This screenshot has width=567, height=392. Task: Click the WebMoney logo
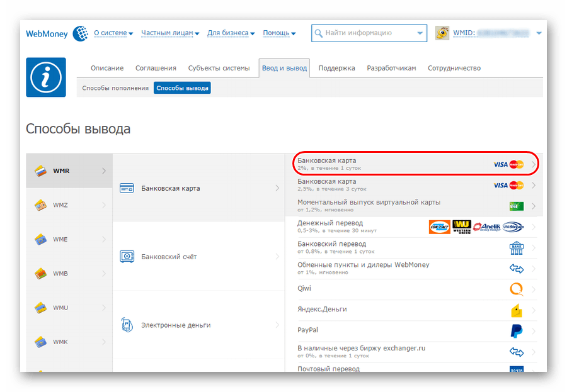tap(55, 33)
